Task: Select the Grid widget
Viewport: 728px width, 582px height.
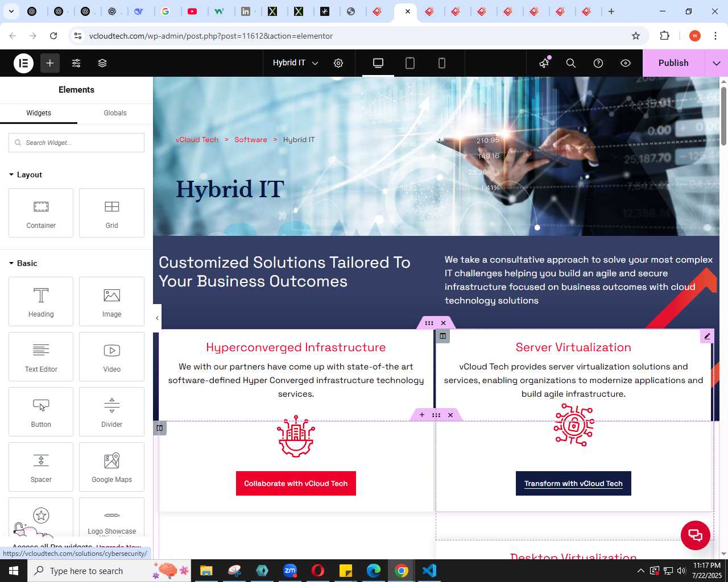Action: tap(112, 213)
